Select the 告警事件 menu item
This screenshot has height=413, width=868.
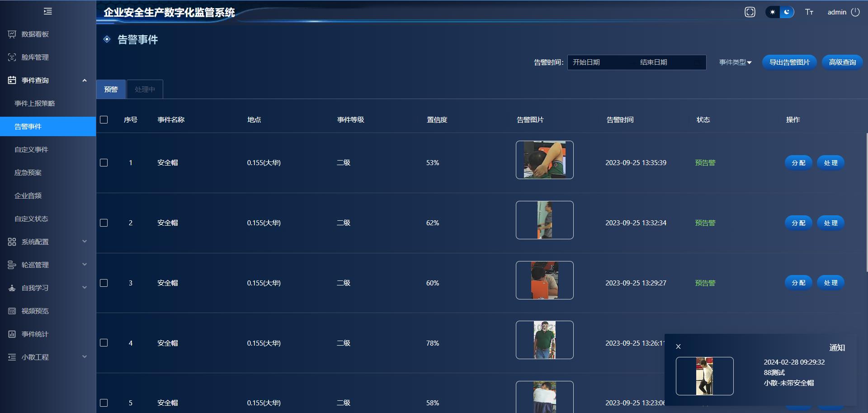tap(48, 127)
